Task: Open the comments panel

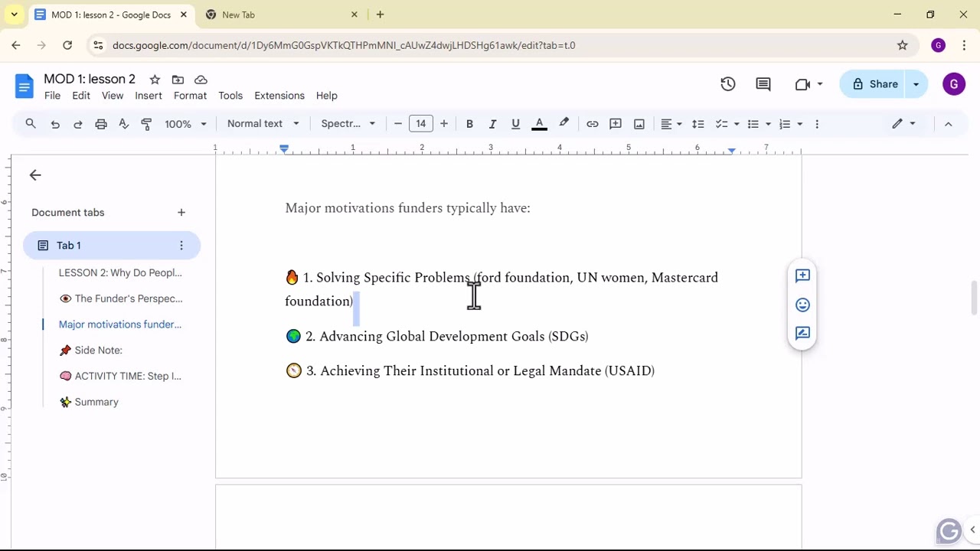Action: pyautogui.click(x=763, y=84)
